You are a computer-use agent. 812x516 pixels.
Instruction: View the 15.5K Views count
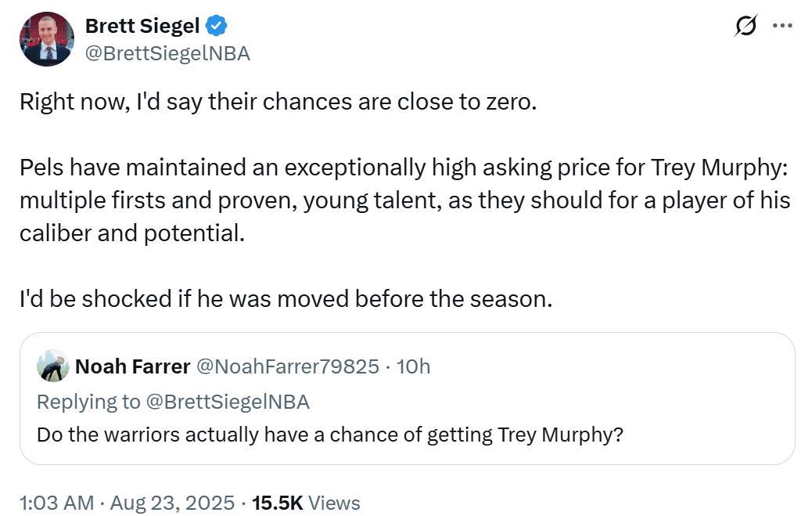click(x=306, y=503)
